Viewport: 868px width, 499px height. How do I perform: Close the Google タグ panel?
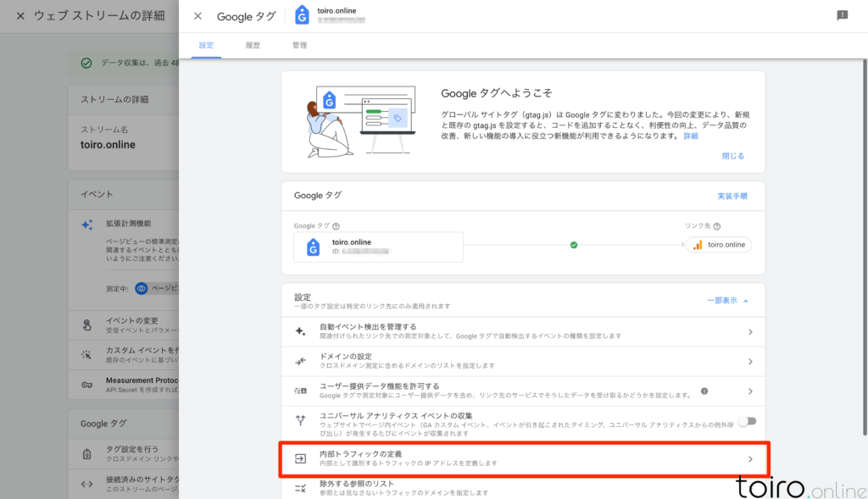tap(198, 16)
